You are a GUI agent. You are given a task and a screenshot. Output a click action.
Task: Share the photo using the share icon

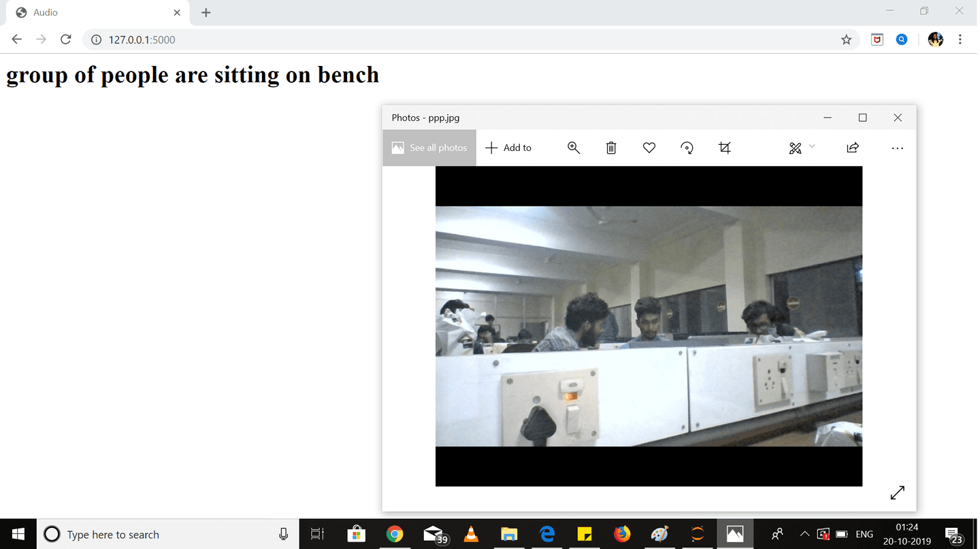(x=853, y=148)
